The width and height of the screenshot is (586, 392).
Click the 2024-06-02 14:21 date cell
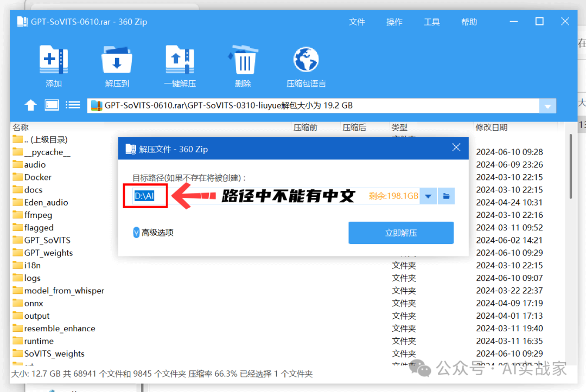pos(509,240)
